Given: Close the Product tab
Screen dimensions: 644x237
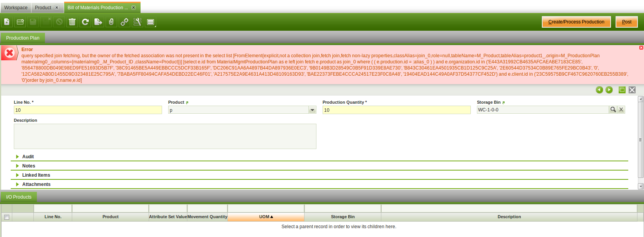Looking at the screenshot, I should tap(57, 8).
